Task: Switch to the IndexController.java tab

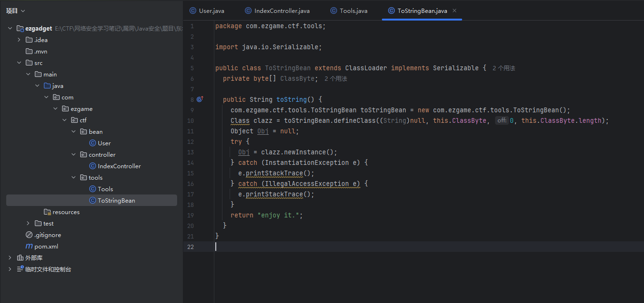Action: pyautogui.click(x=277, y=11)
